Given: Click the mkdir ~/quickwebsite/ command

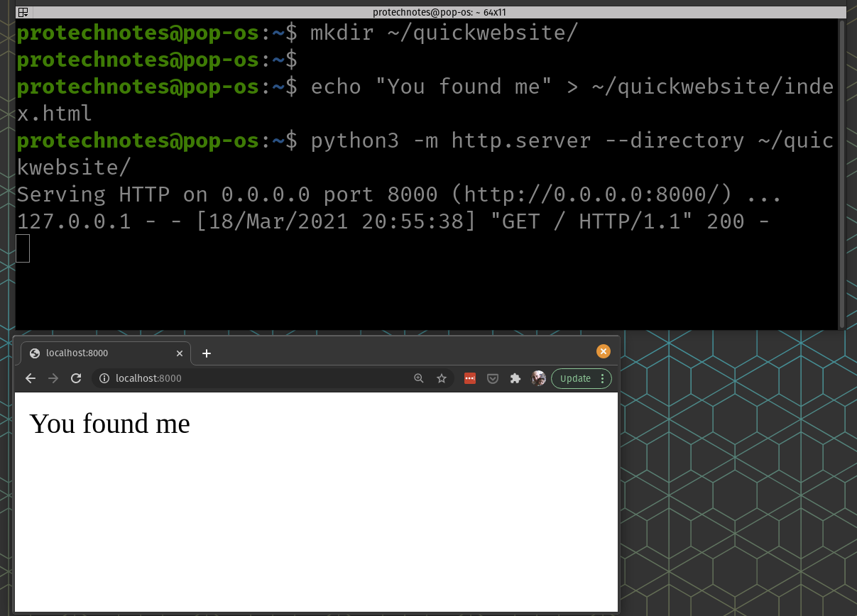Looking at the screenshot, I should (x=444, y=33).
